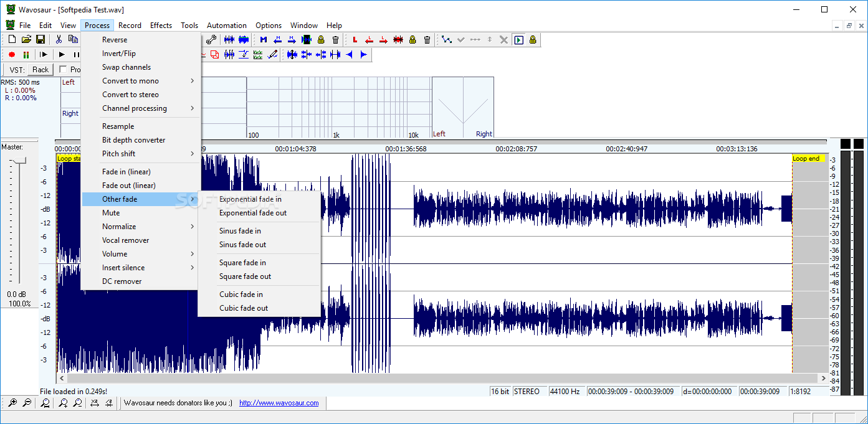868x424 pixels.
Task: Expand the Volume submenu
Action: (141, 254)
